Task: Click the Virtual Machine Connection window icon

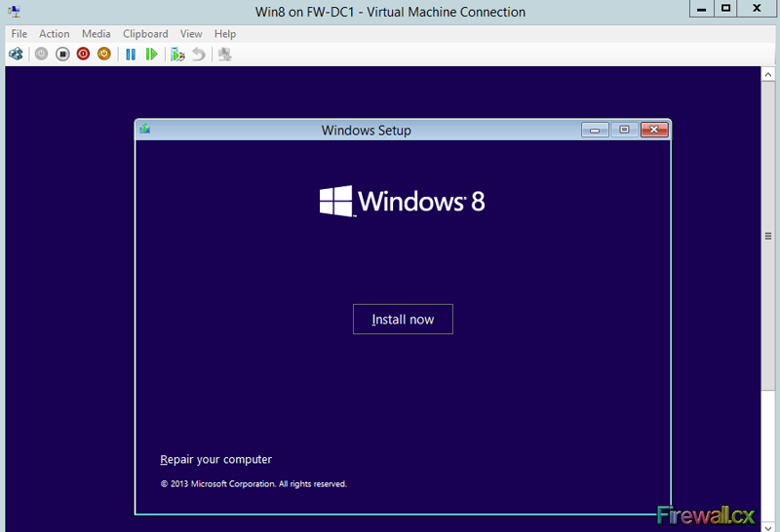Action: point(14,11)
